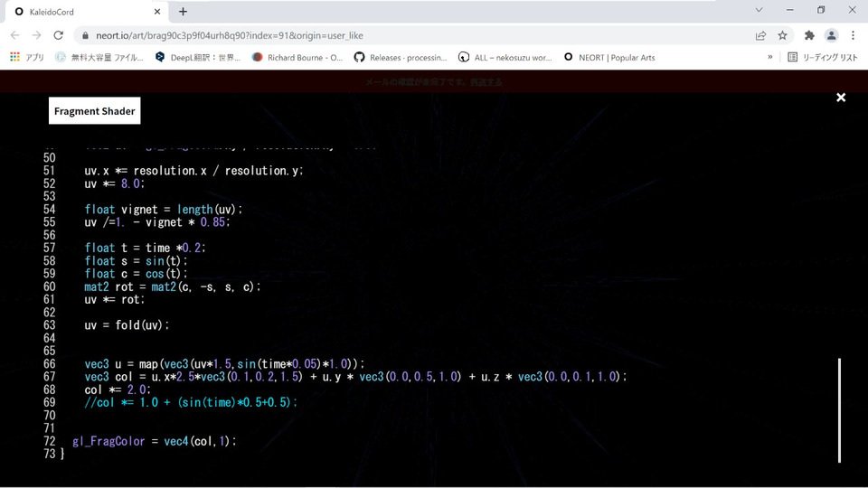Click the 'uv *= rot;' line
The height and width of the screenshot is (488, 868).
[114, 299]
